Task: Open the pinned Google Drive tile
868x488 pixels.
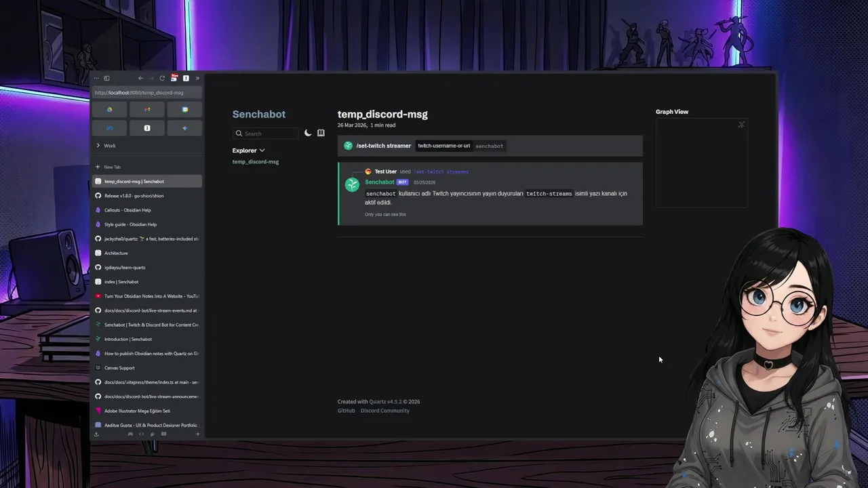Action: [110, 109]
